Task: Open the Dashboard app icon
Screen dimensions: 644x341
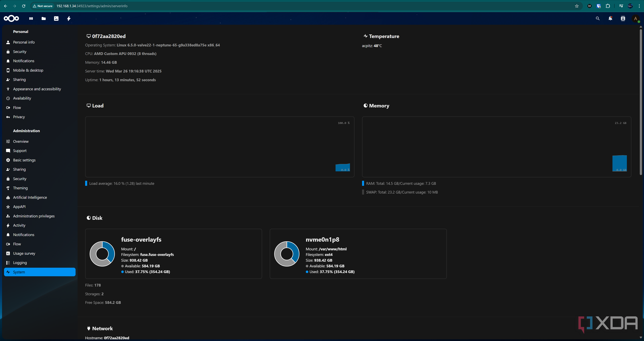Action: pos(31,18)
